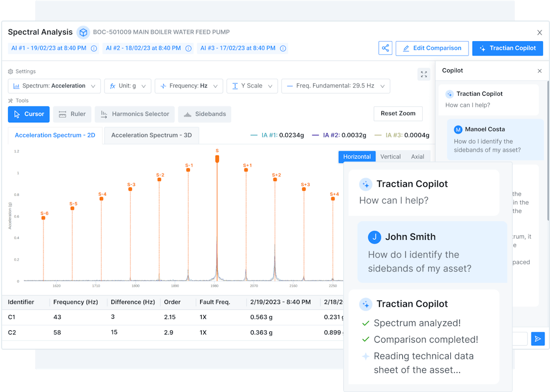
Task: Click the Reset Zoom button
Action: (398, 114)
